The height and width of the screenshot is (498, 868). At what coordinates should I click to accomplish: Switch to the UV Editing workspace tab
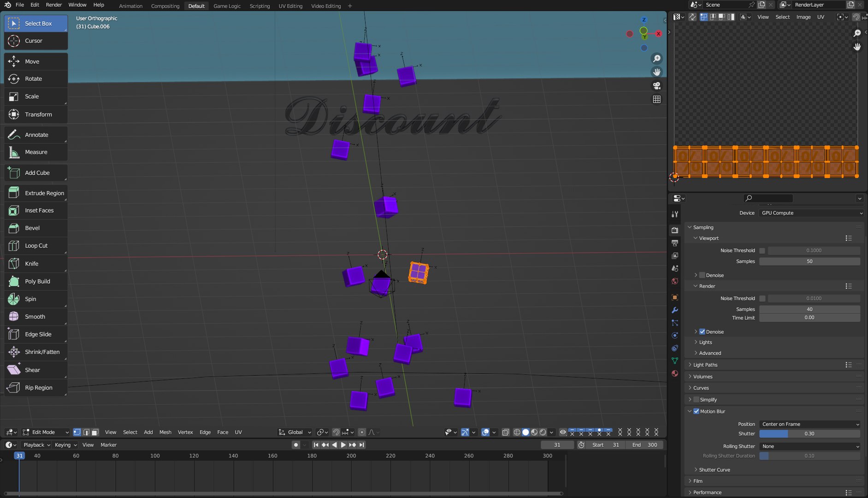pyautogui.click(x=290, y=6)
